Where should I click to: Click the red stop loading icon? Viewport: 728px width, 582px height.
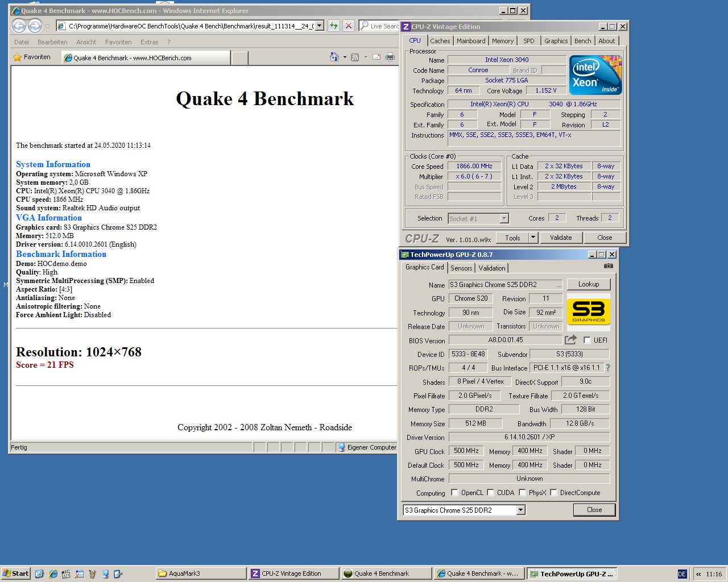click(349, 26)
